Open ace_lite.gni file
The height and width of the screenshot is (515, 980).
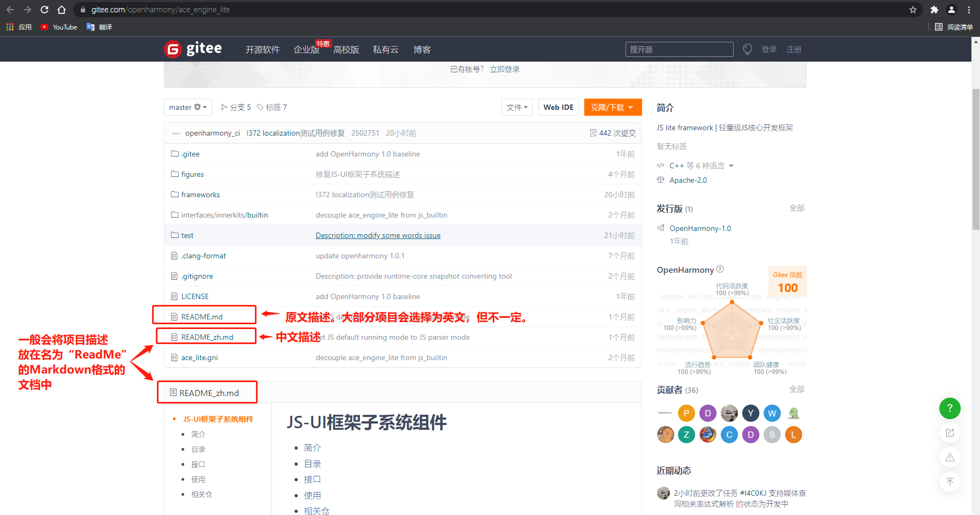[199, 357]
